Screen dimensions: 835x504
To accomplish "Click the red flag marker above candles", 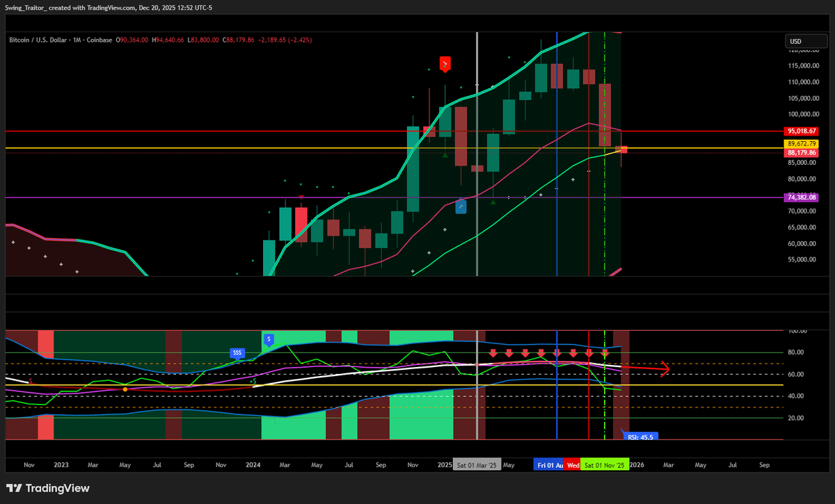I will pyautogui.click(x=445, y=65).
